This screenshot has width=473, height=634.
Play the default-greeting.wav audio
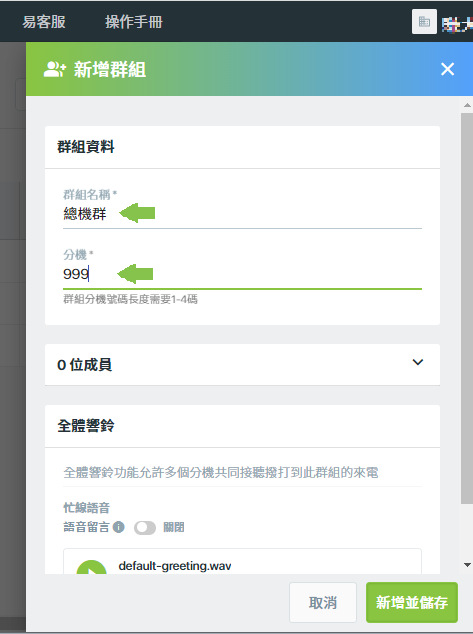(x=91, y=567)
